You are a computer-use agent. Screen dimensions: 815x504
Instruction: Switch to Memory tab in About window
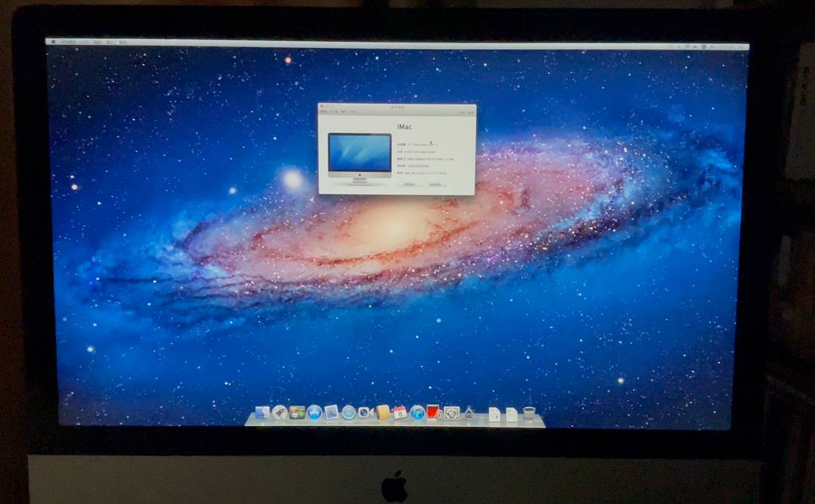tap(353, 112)
